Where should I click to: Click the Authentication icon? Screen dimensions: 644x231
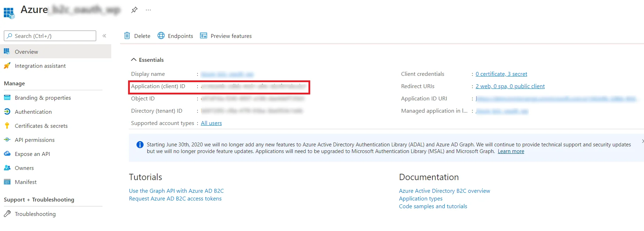[7, 111]
